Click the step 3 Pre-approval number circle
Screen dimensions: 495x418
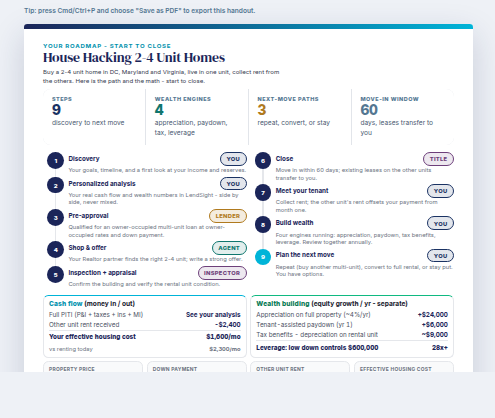(x=55, y=218)
